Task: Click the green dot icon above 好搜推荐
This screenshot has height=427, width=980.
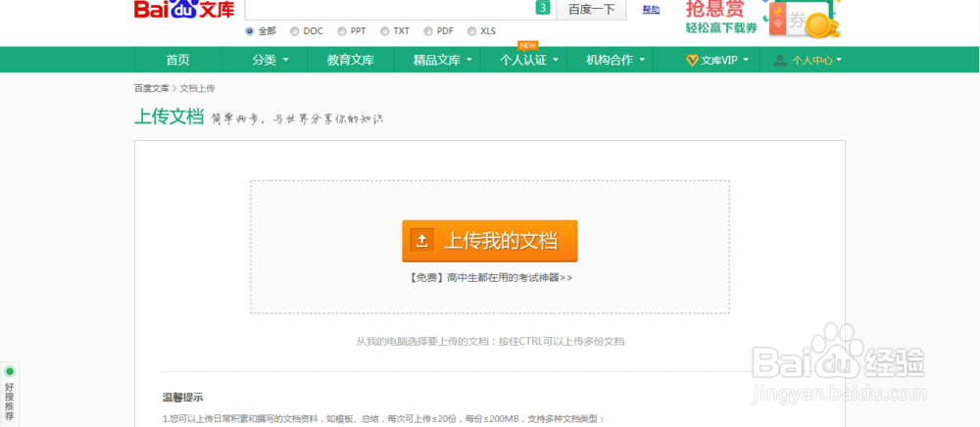Action: point(10,371)
